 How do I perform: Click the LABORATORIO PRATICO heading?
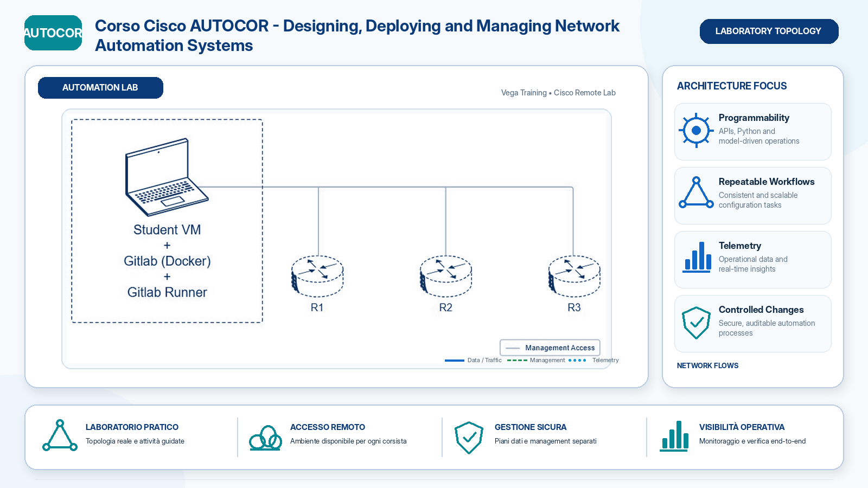(x=132, y=427)
